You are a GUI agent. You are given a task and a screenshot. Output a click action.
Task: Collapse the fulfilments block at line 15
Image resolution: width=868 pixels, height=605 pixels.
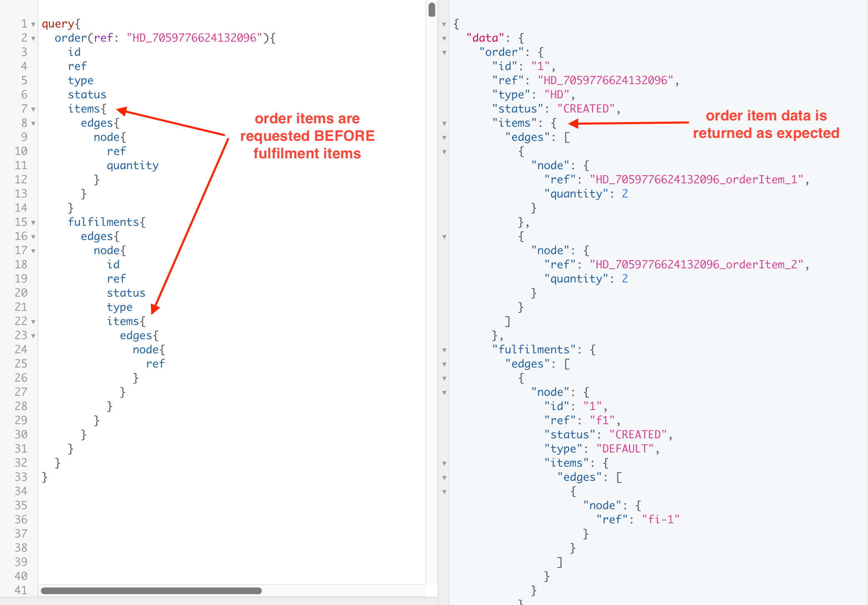[x=33, y=222]
